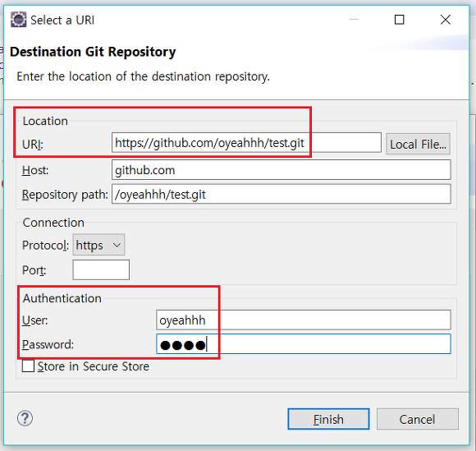Click the empty Port input field
The image size is (476, 451).
(101, 270)
